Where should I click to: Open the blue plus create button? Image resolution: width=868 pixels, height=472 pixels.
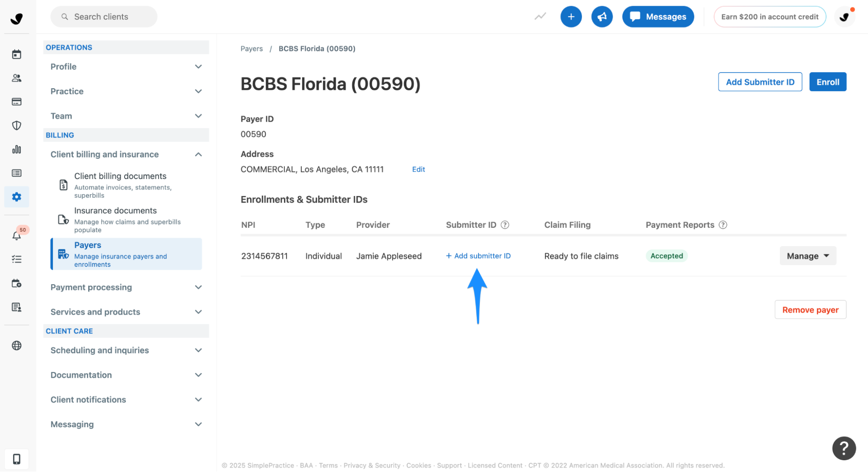[x=571, y=17]
